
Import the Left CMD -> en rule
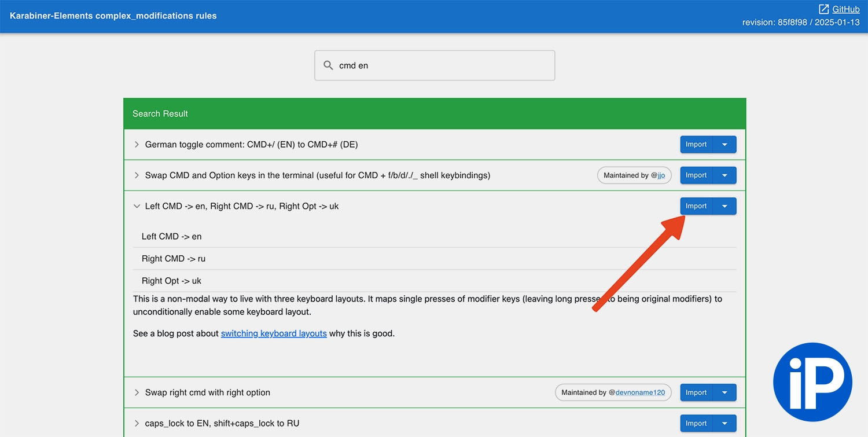[x=696, y=206]
